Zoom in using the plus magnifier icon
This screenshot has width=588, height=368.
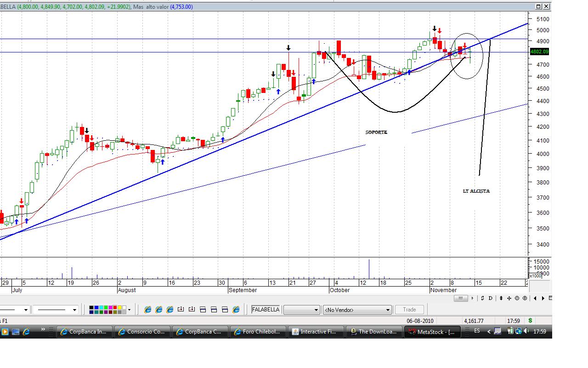(x=525, y=298)
